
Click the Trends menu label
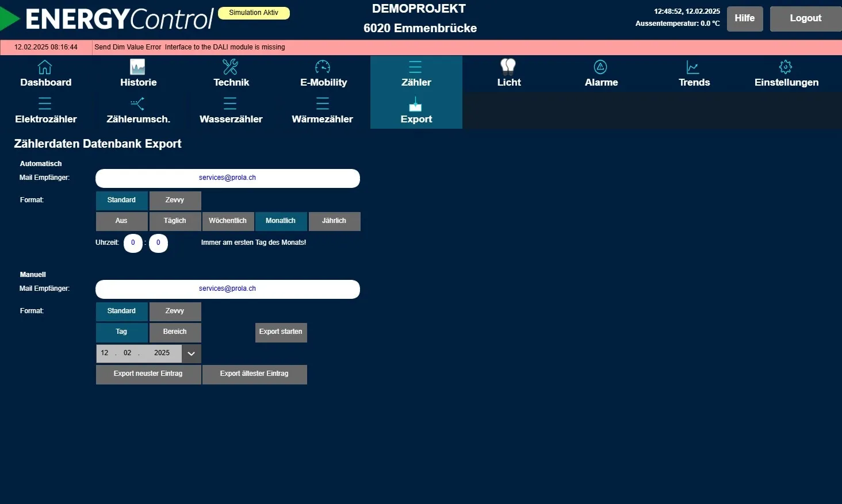coord(694,82)
